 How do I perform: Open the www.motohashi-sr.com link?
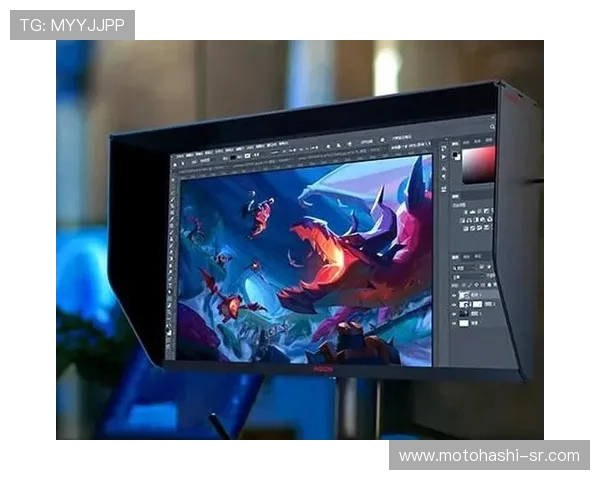click(x=488, y=456)
